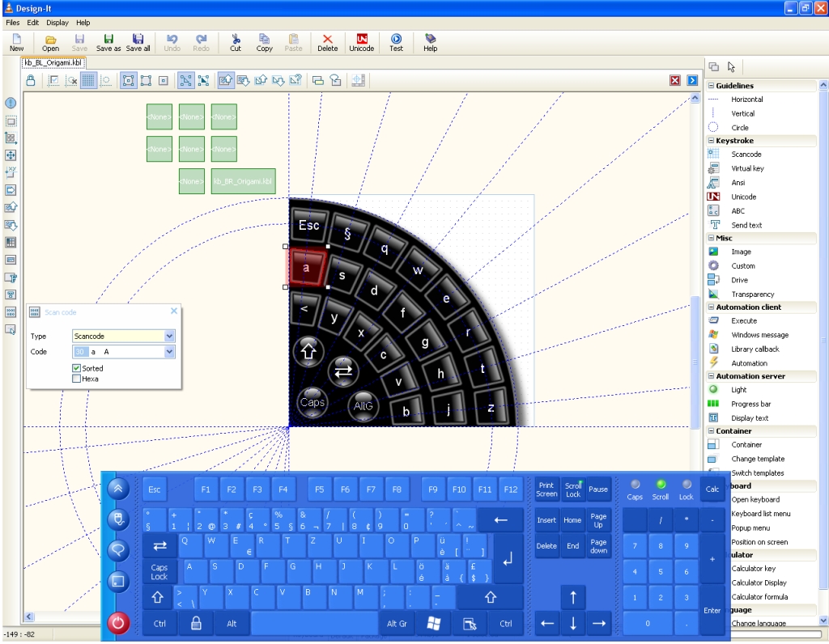
Task: Open the Files menu
Action: tap(13, 23)
